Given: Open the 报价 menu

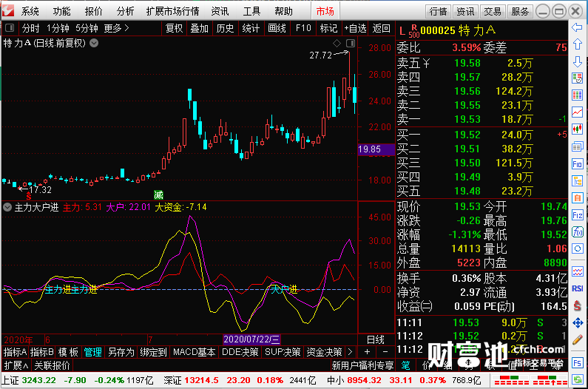Looking at the screenshot, I should pos(93,11).
